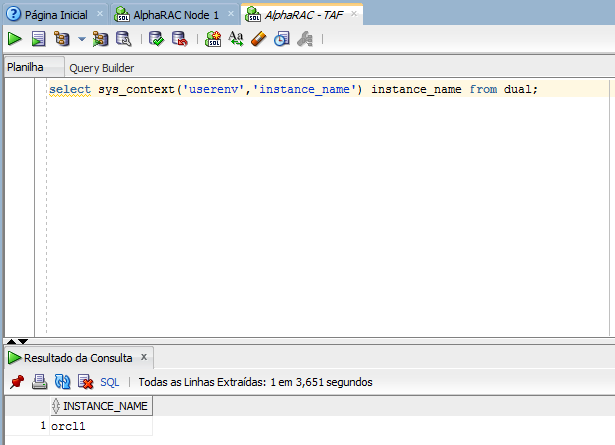The width and height of the screenshot is (615, 445).
Task: Toggle case with the Aa icon
Action: click(x=236, y=39)
